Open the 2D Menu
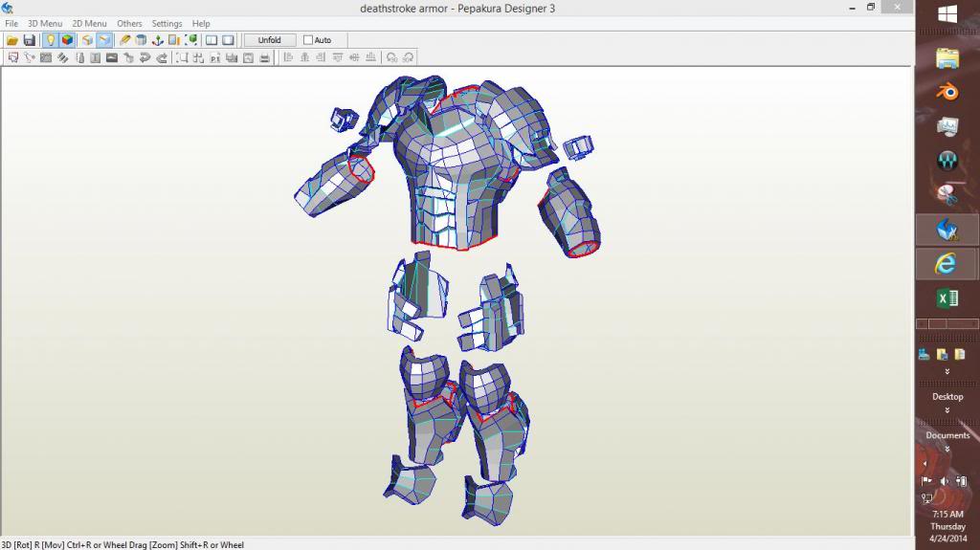 pos(89,23)
